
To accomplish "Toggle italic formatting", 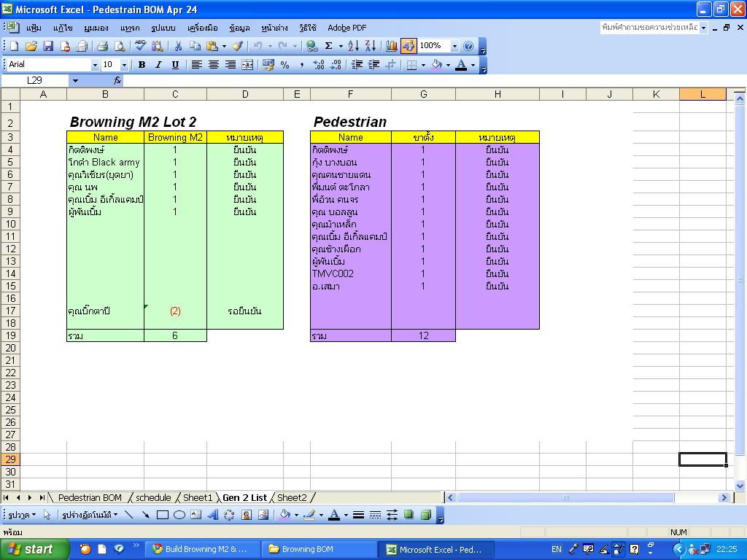I will [158, 65].
